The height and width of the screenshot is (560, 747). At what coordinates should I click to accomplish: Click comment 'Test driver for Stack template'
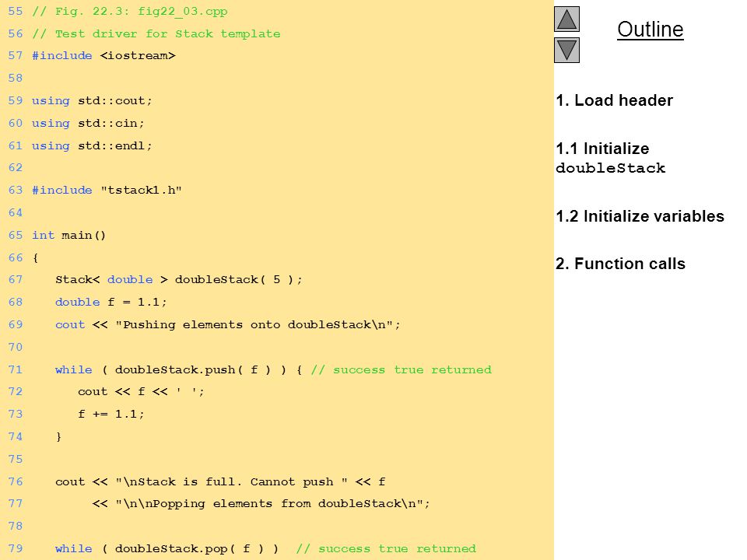[168, 33]
